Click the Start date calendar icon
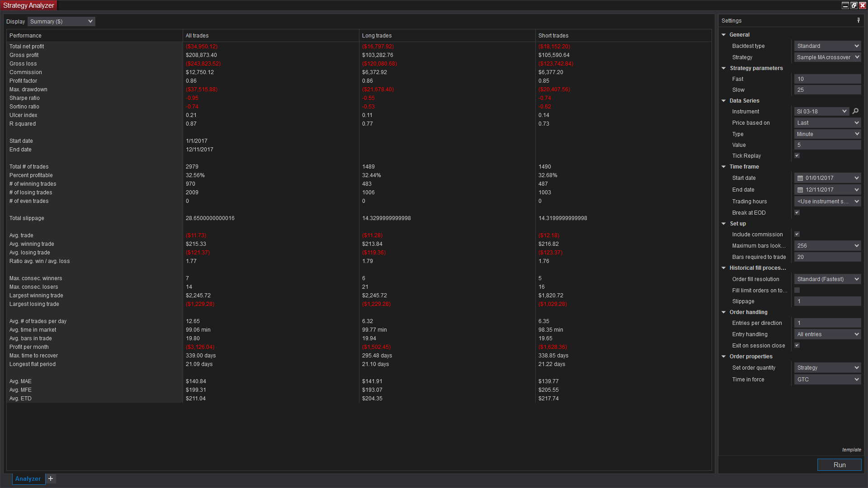Image resolution: width=868 pixels, height=488 pixels. [800, 178]
